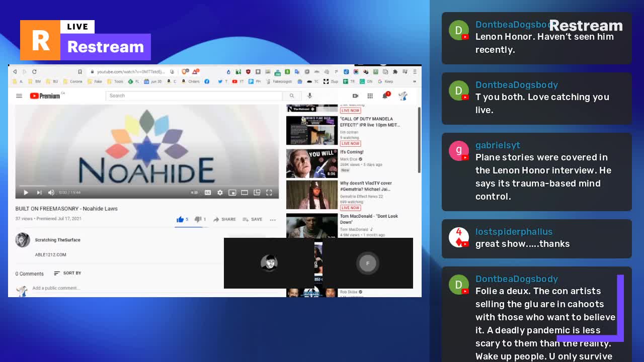644x362 pixels.
Task: Skip to the next video
Action: click(39, 192)
